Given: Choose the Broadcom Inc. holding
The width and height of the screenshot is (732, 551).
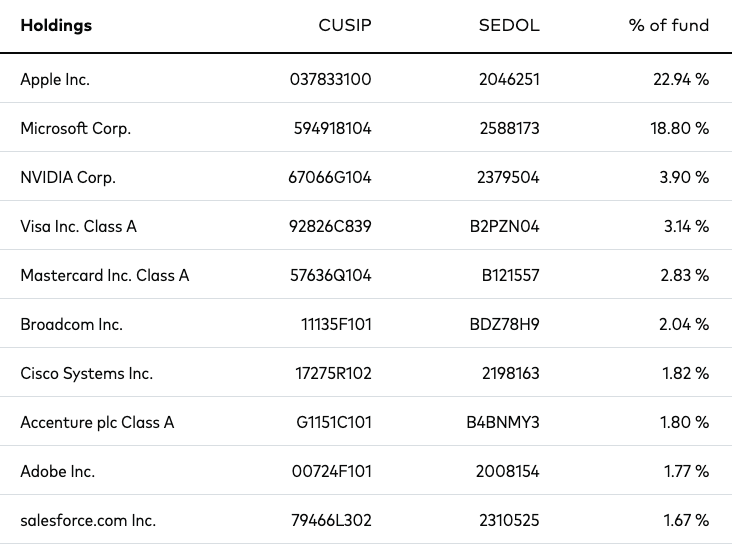Looking at the screenshot, I should (71, 325).
